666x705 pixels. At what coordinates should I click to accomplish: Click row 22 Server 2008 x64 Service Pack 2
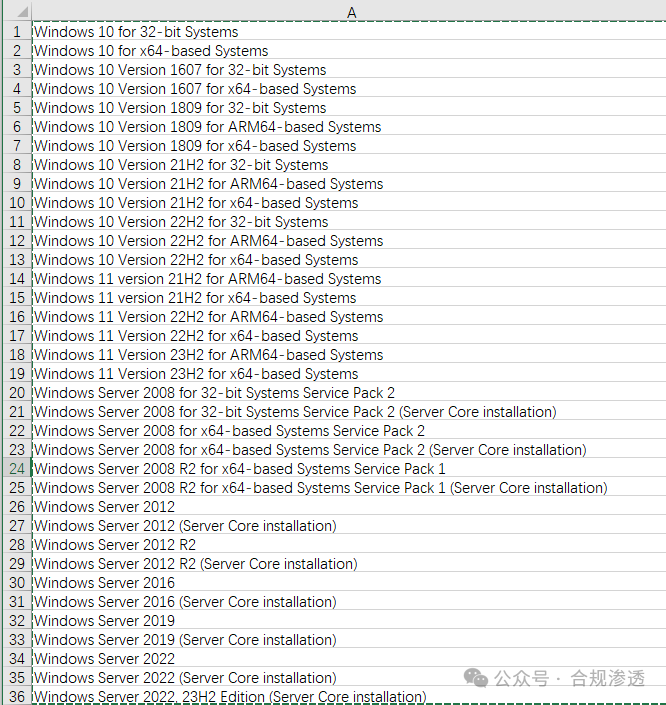[349, 431]
